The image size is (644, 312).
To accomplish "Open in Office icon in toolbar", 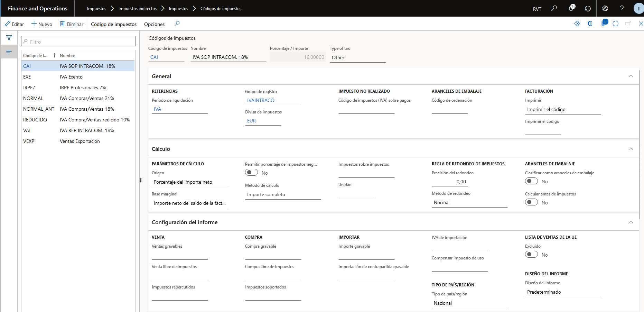I will [x=590, y=24].
